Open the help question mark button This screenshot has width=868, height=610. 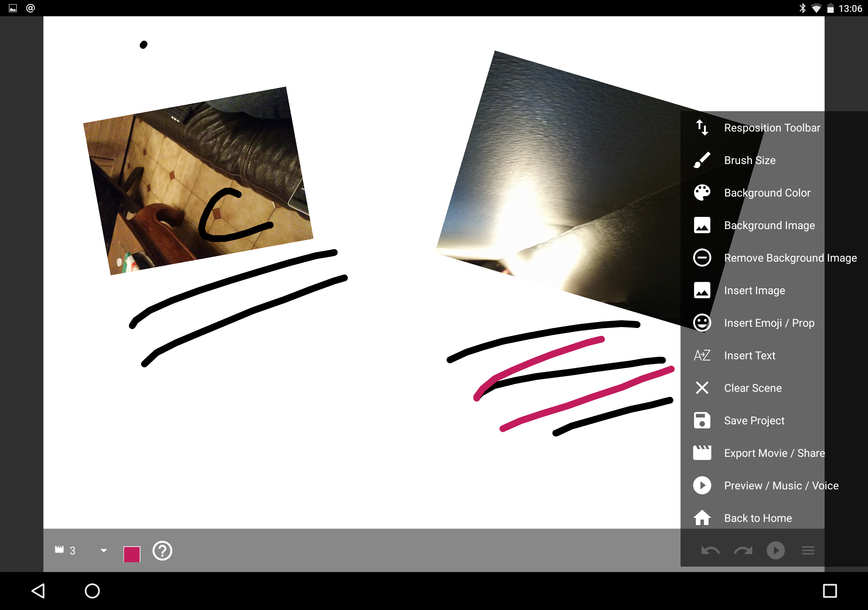point(162,551)
